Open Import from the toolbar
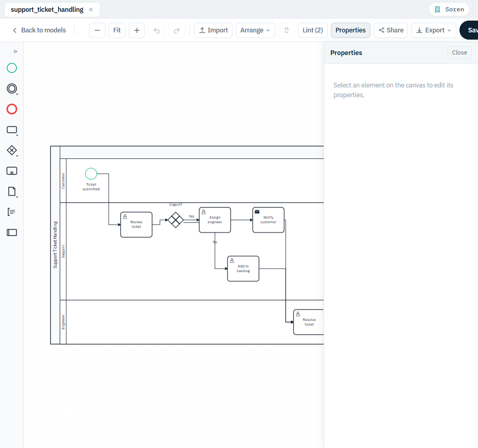The width and height of the screenshot is (478, 448). pyautogui.click(x=214, y=30)
